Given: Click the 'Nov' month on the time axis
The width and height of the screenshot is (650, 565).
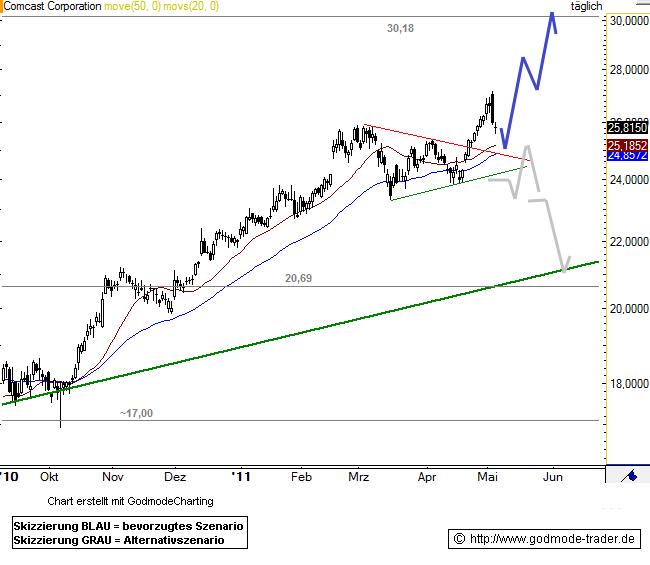Looking at the screenshot, I should click(x=112, y=478).
